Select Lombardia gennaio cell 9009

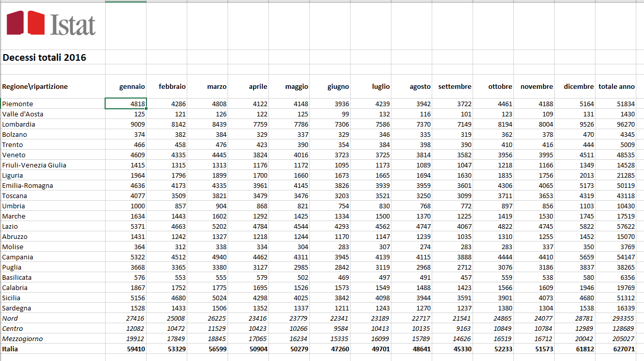pos(126,124)
